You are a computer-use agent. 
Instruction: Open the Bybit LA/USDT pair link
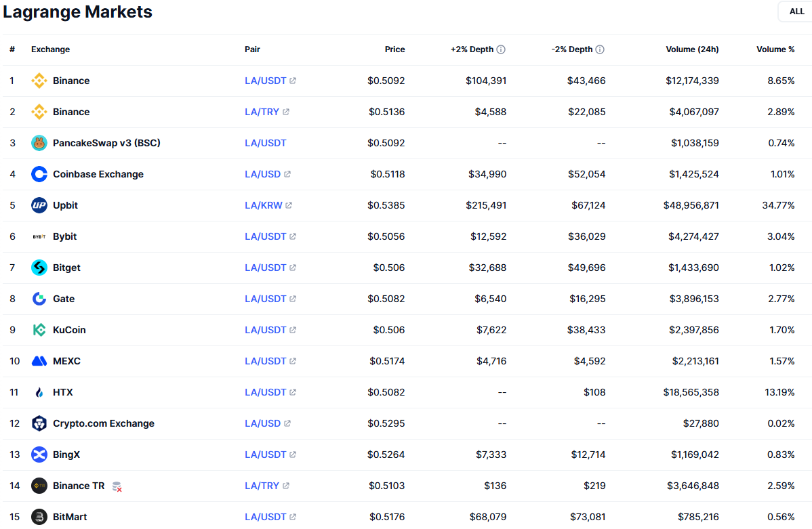265,236
